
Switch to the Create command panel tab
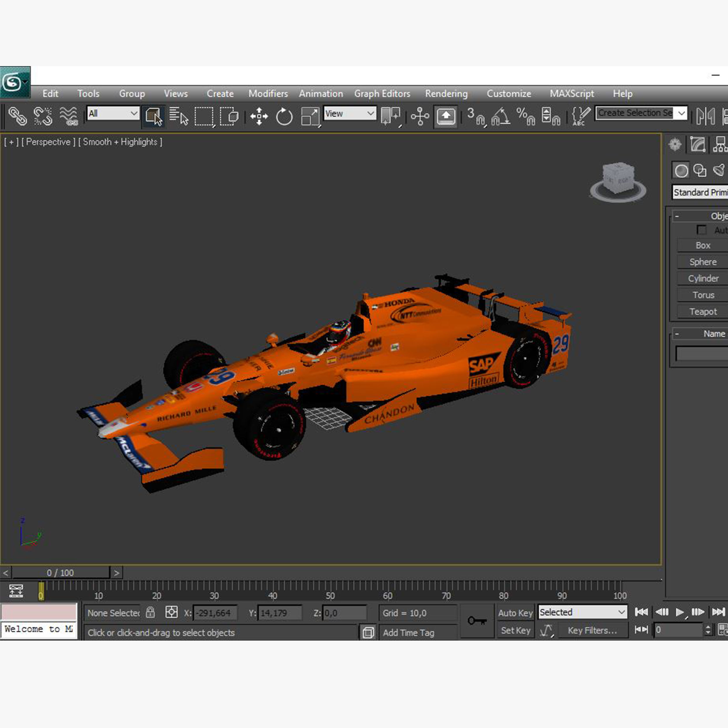coord(675,144)
